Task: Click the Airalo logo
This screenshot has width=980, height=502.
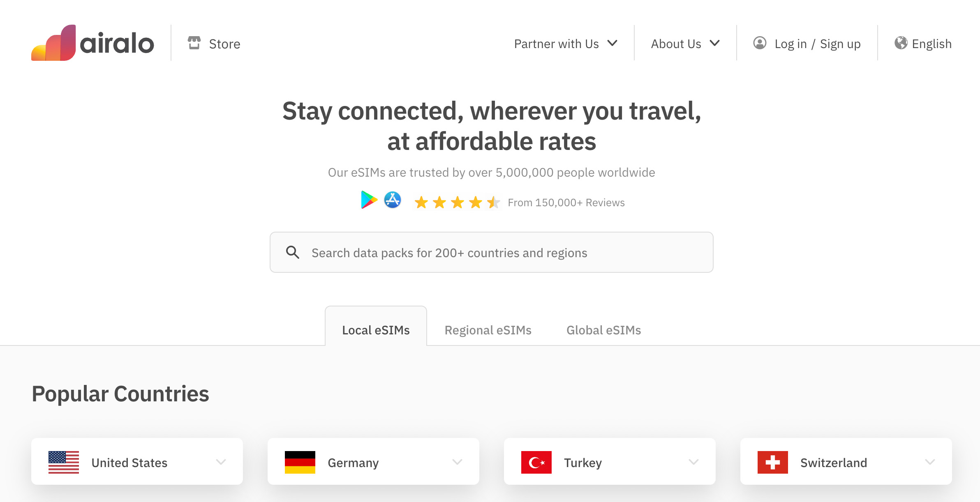Action: click(x=92, y=43)
